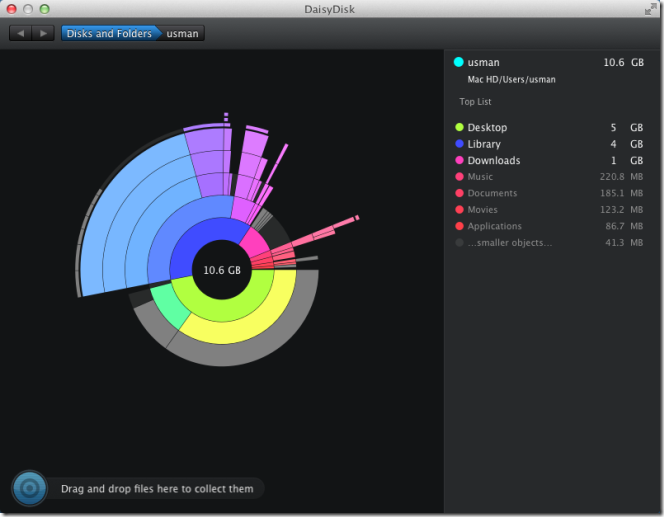Select the Music entry
Viewport: 664px width, 517px height.
pyautogui.click(x=549, y=177)
